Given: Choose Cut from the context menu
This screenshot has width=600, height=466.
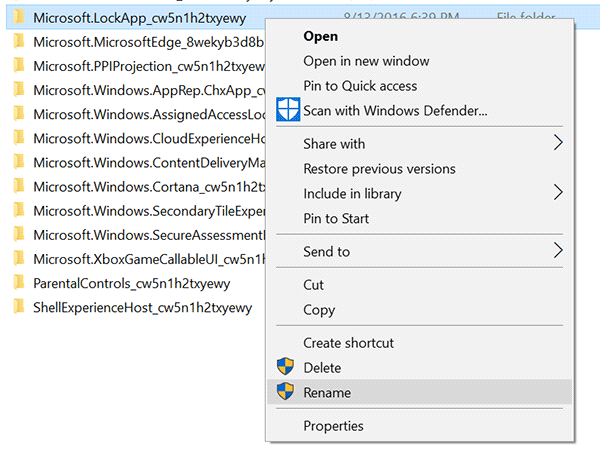Looking at the screenshot, I should click(314, 285).
